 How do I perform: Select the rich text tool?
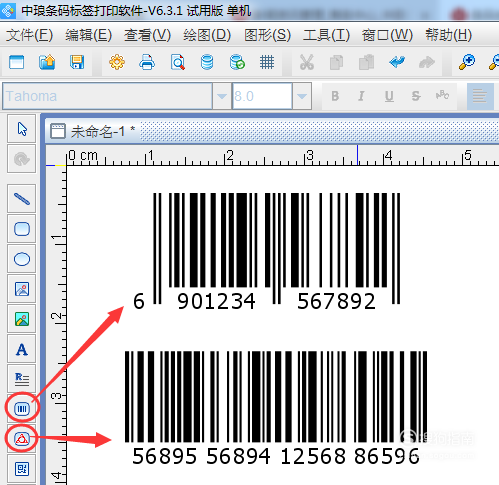coord(22,379)
